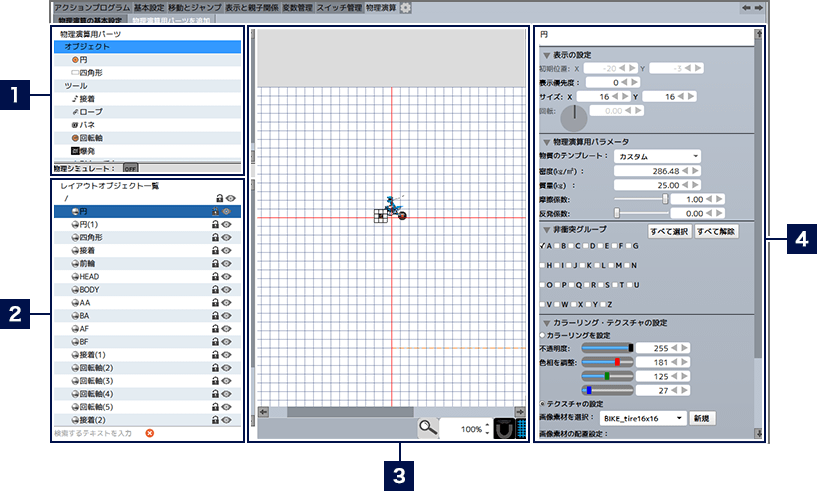The width and height of the screenshot is (817, 491).
Task: Enable the テクスチャの設定 radio button
Action: 542,401
